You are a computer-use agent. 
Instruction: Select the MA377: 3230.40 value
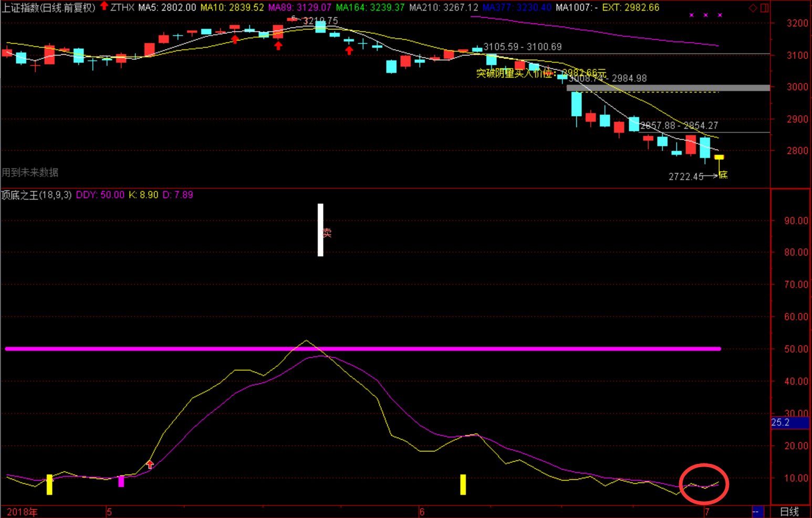(x=517, y=7)
